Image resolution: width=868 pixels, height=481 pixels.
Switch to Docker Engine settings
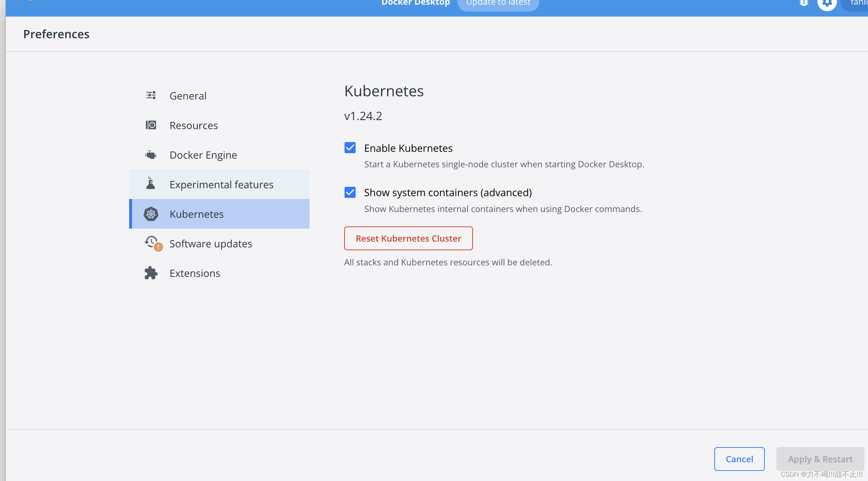coord(219,155)
